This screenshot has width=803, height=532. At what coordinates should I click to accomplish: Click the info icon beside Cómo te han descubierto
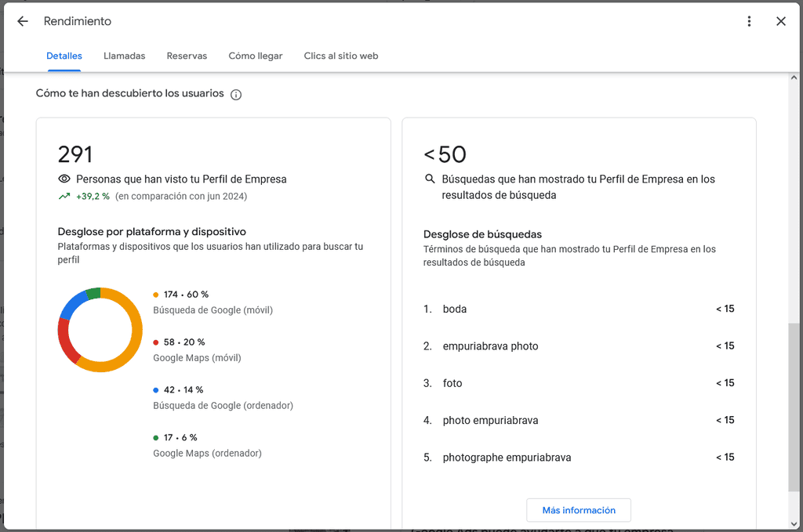tap(236, 94)
